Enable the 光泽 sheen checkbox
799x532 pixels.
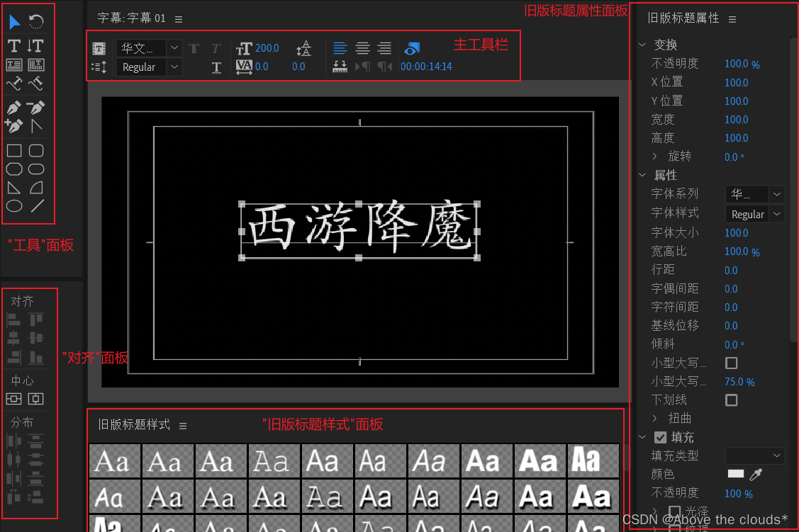coord(675,511)
